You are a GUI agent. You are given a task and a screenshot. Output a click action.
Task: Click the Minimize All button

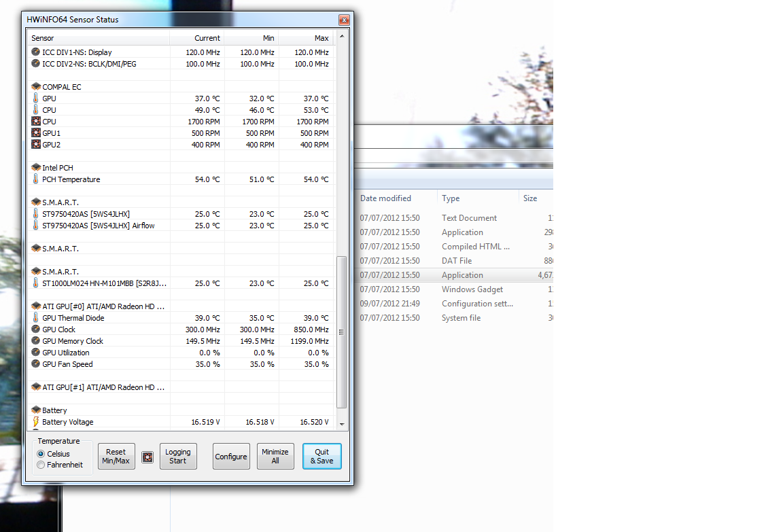coord(275,456)
